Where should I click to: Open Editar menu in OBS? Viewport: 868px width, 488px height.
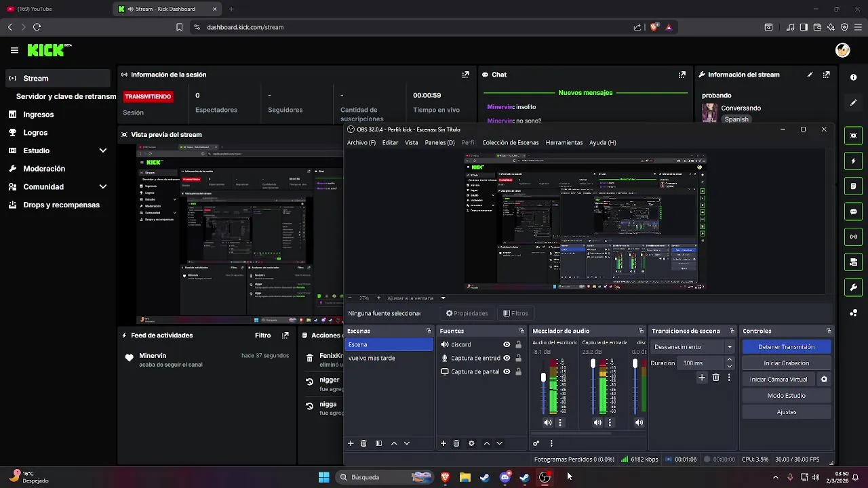pyautogui.click(x=390, y=143)
